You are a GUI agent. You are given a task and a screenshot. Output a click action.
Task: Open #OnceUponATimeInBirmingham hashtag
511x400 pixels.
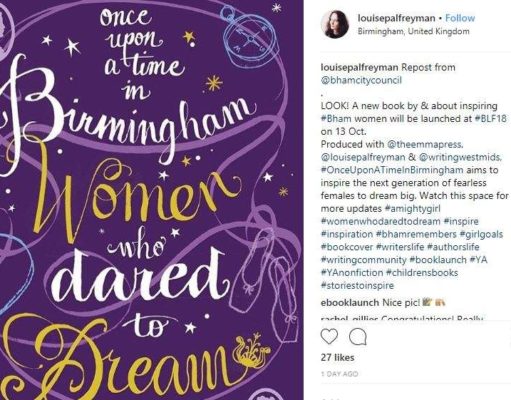click(x=392, y=170)
